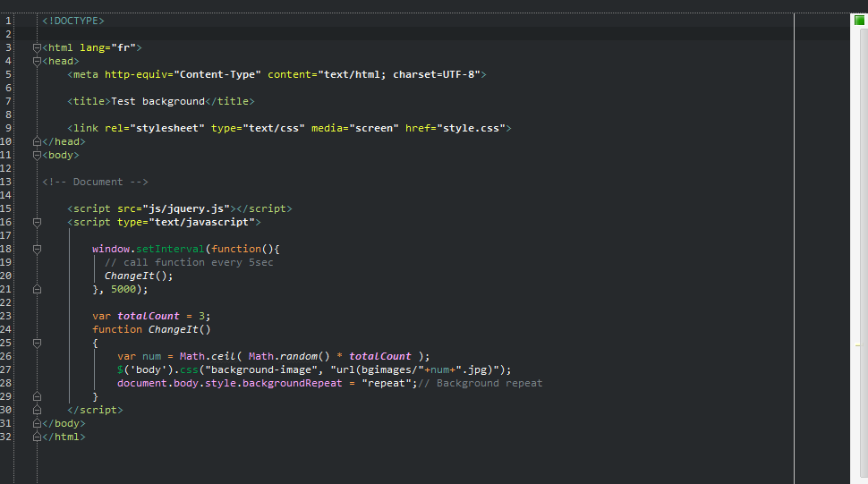Viewport: 868px width, 484px height.
Task: Click "text/html; charset=UTF-8" content value
Action: pyautogui.click(x=399, y=74)
